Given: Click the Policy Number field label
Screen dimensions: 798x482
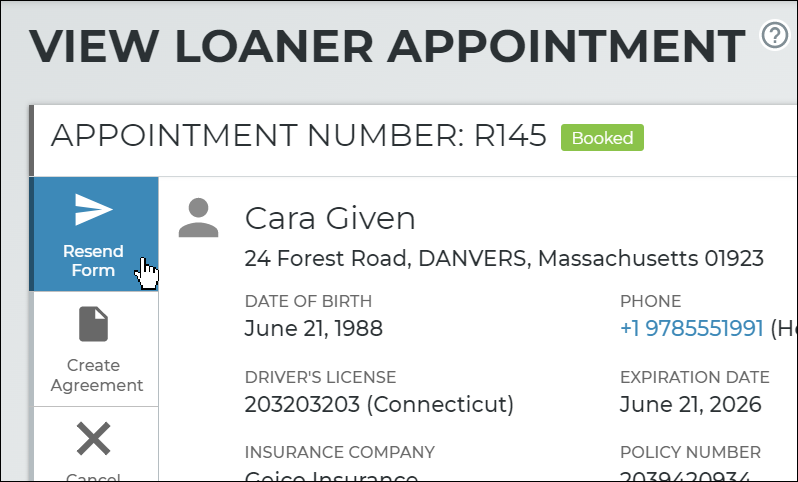Looking at the screenshot, I should point(690,452).
